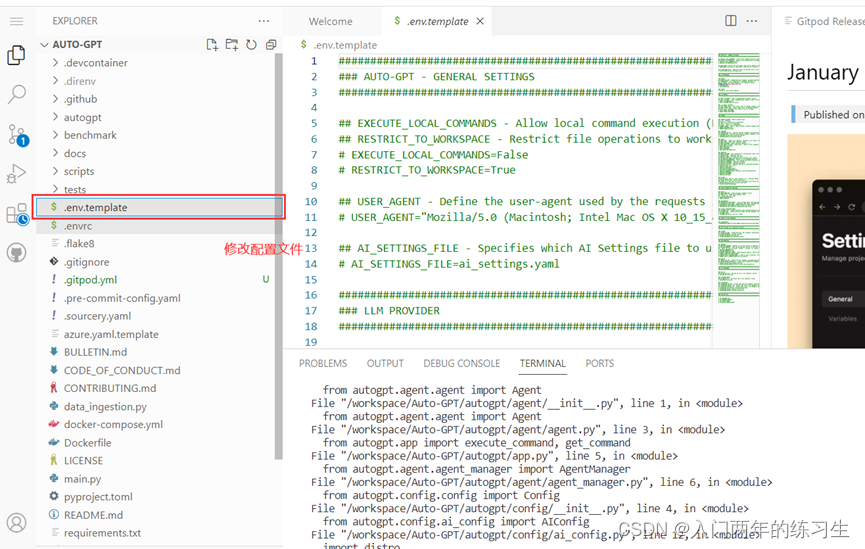Open the .gitignore file
The height and width of the screenshot is (549, 865).
click(156, 262)
